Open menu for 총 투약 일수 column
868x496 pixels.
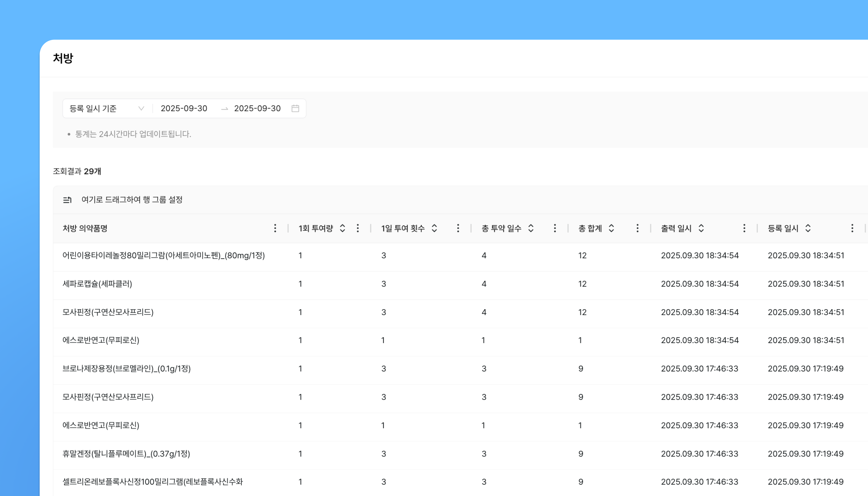(x=555, y=228)
